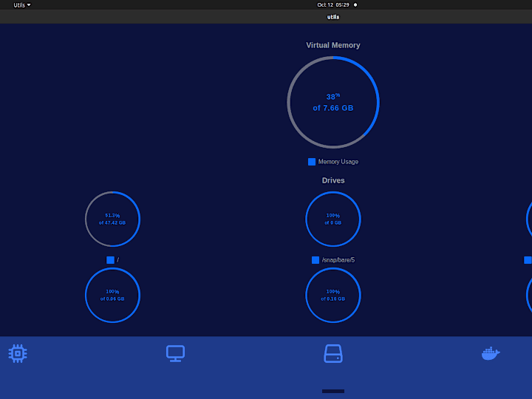Click the Drives heading

333,180
